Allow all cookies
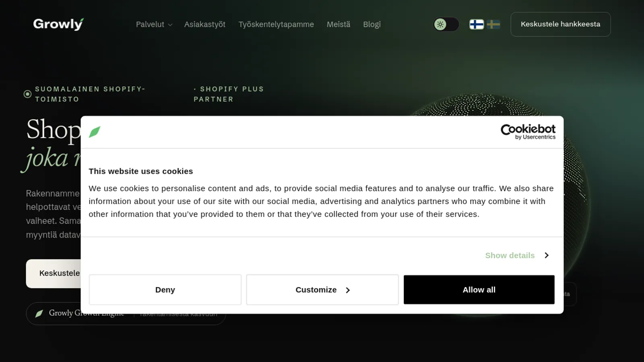Image resolution: width=644 pixels, height=362 pixels. [x=479, y=290]
